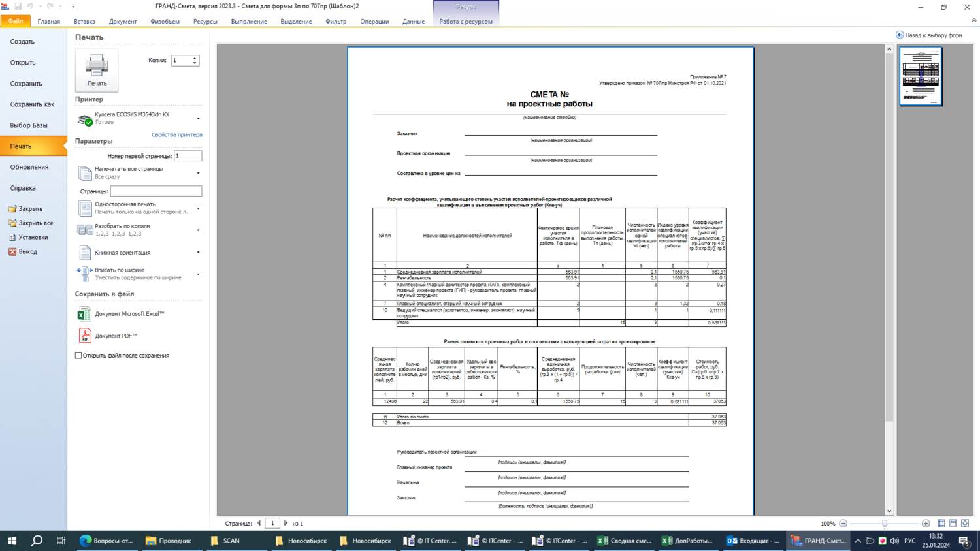
Task: Click the preview vertical scrollbar down arrow
Action: pos(889,512)
